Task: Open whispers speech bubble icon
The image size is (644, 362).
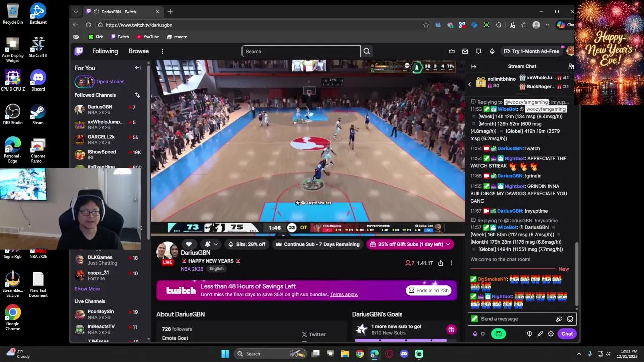Action: click(478, 51)
